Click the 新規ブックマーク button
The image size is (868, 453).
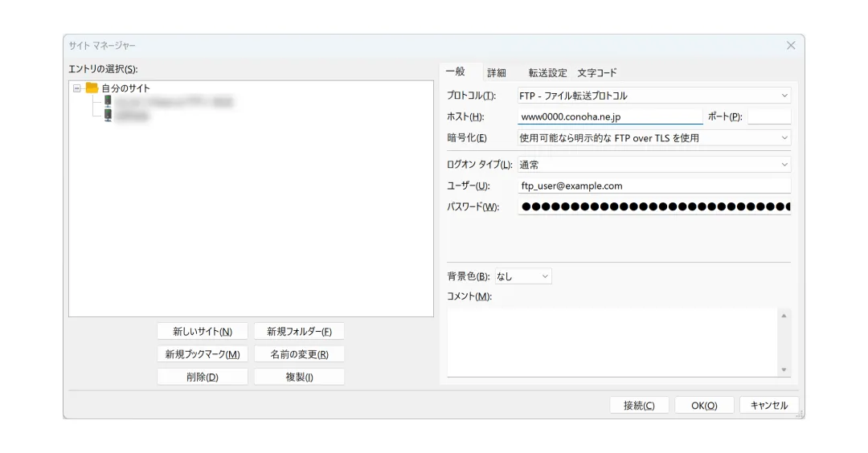point(203,354)
